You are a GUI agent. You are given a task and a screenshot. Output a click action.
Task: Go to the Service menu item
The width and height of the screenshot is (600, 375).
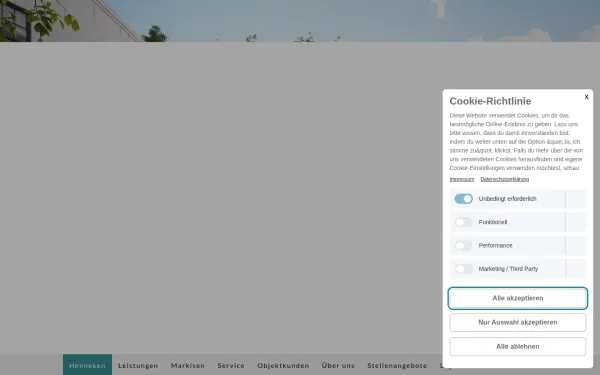pos(231,365)
